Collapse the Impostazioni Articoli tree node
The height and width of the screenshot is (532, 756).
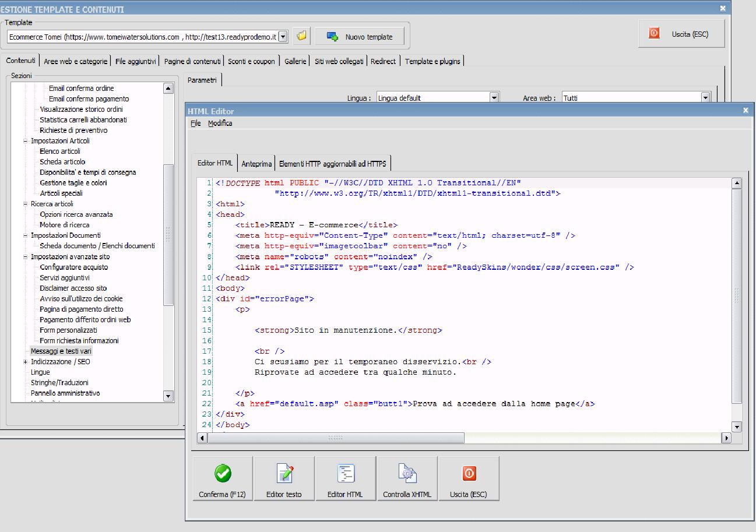click(x=25, y=141)
